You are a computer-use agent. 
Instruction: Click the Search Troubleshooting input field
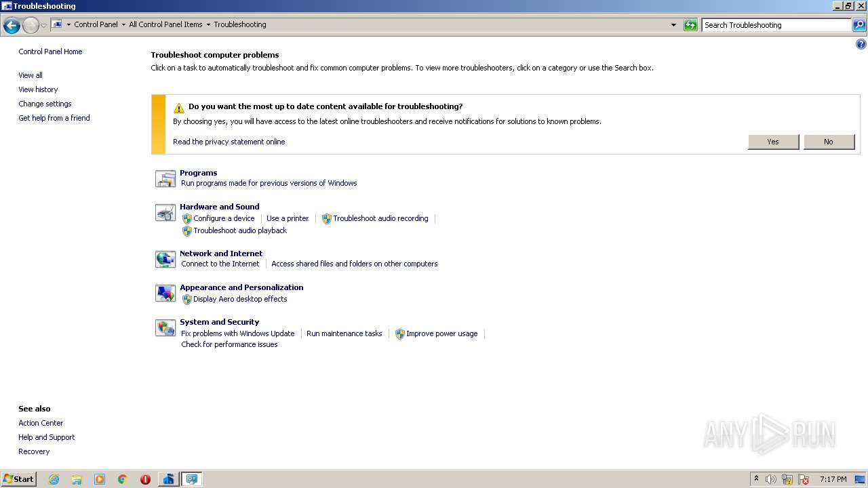(776, 25)
